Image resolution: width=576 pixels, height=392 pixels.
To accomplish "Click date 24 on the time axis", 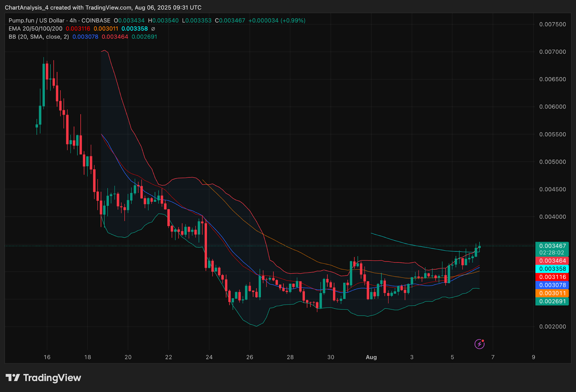I will pyautogui.click(x=209, y=357).
